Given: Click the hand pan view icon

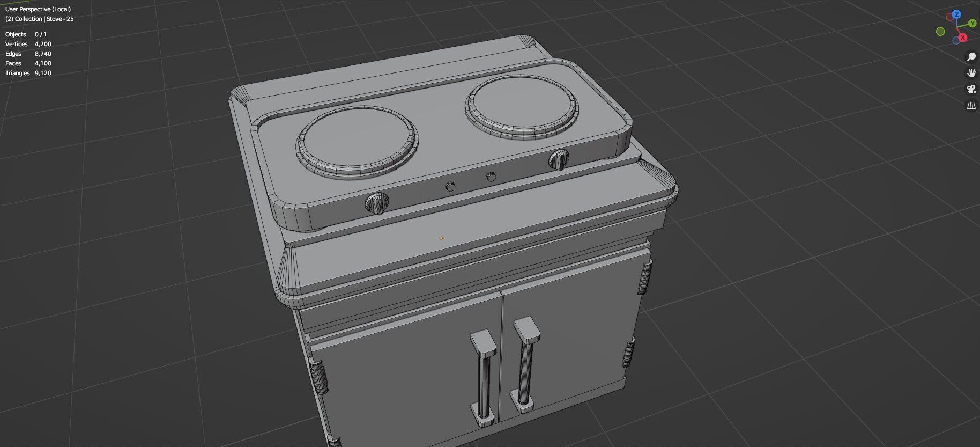Looking at the screenshot, I should click(x=971, y=73).
